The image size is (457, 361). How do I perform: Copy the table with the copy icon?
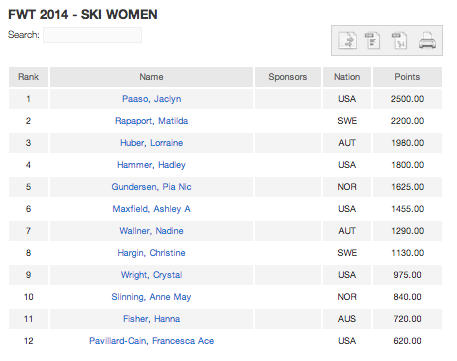pos(347,41)
